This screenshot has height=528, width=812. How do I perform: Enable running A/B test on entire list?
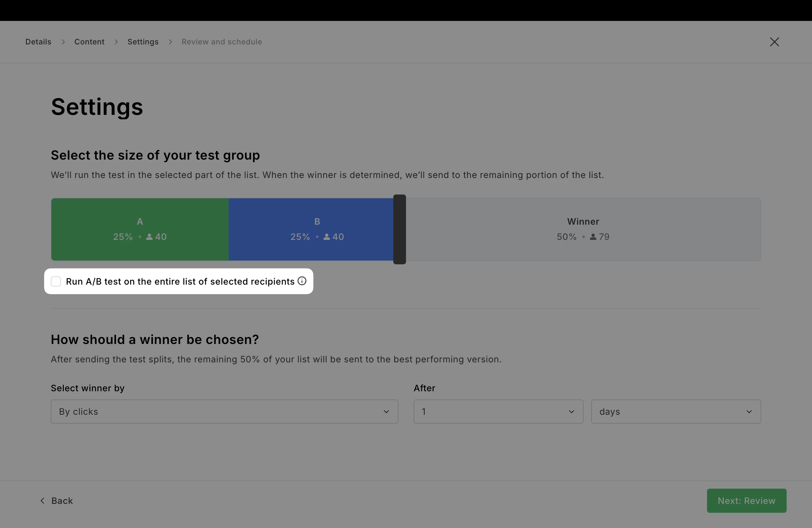pyautogui.click(x=56, y=281)
